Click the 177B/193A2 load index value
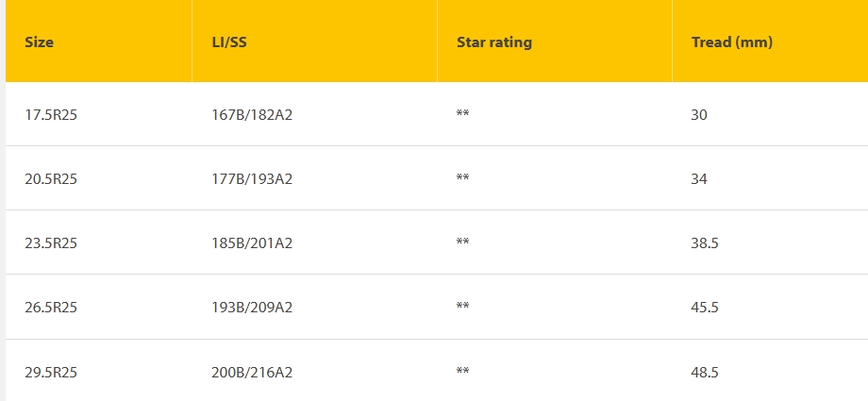 [252, 179]
